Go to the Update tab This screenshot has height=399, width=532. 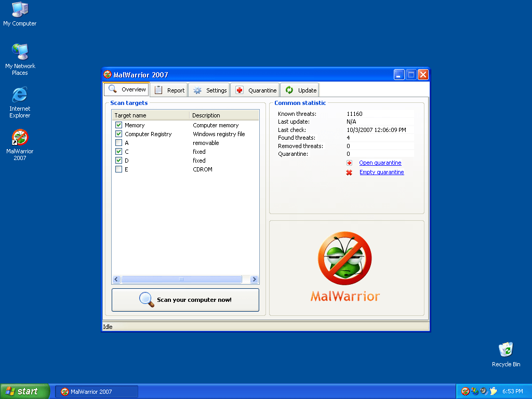[301, 90]
